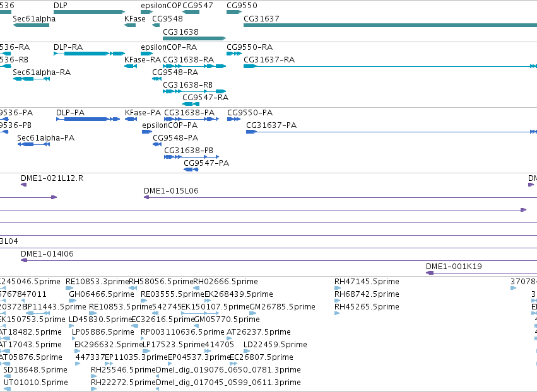Select the DLP gene label
The image size is (537, 392).
[x=61, y=6]
